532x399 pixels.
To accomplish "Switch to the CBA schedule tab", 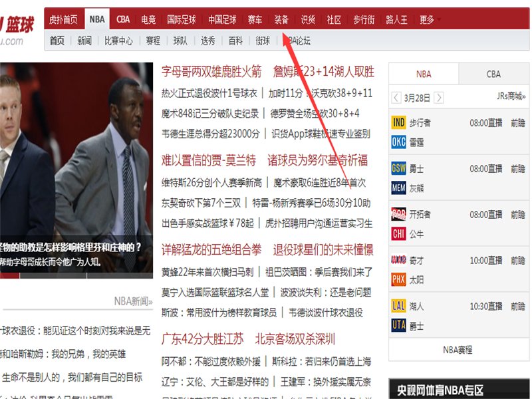I will tap(492, 73).
